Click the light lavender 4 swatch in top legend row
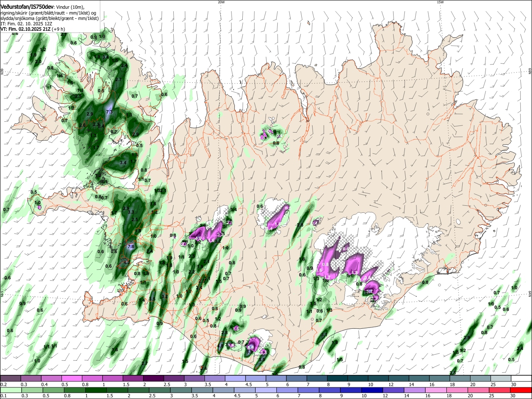Viewport: 532px width, 399px height. tap(235, 379)
